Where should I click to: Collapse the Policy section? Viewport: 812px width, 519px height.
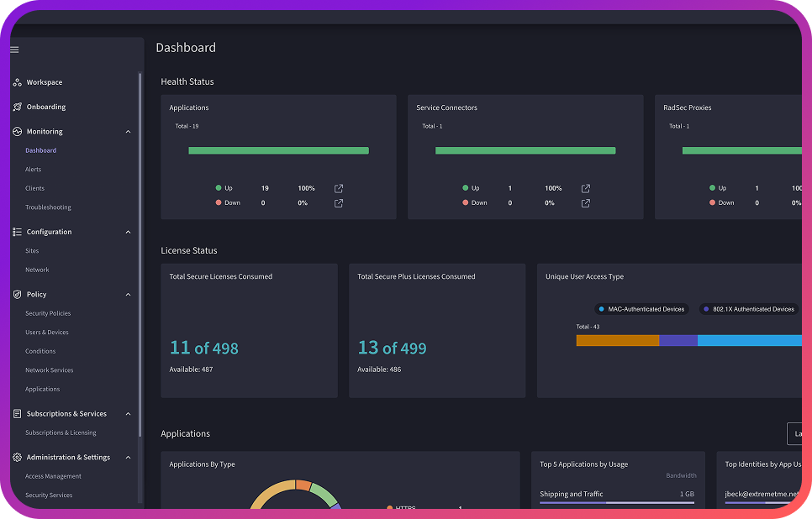128,294
